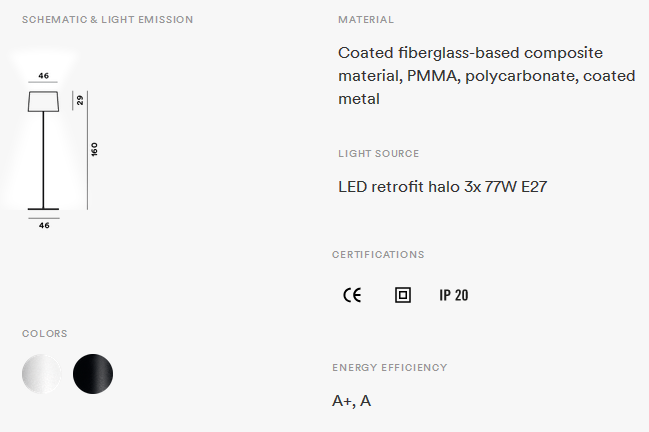The height and width of the screenshot is (432, 649).
Task: Click the Light Source section heading
Action: 379,154
